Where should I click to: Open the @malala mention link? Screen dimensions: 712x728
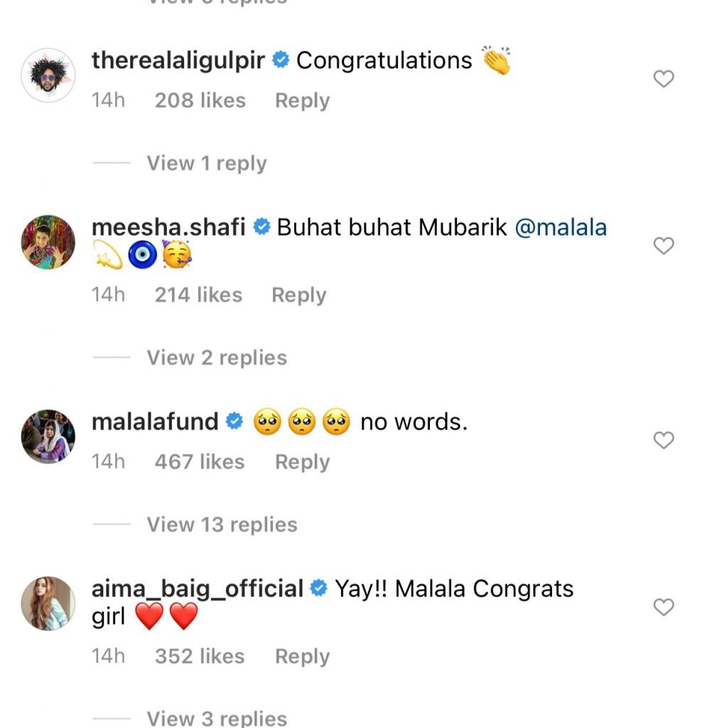(x=561, y=227)
